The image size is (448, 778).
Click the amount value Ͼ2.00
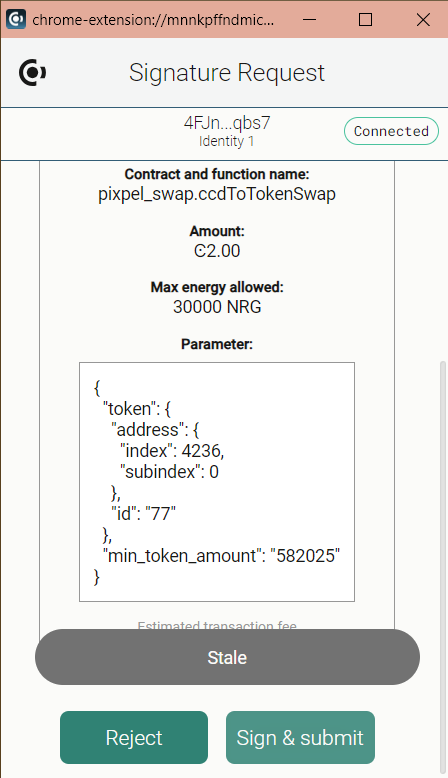coord(217,251)
